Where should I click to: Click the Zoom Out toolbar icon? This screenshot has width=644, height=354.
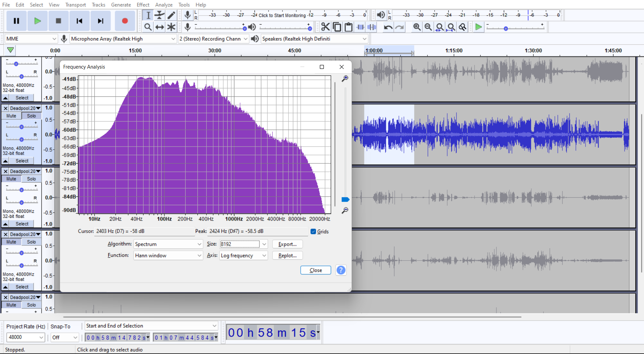click(x=428, y=27)
